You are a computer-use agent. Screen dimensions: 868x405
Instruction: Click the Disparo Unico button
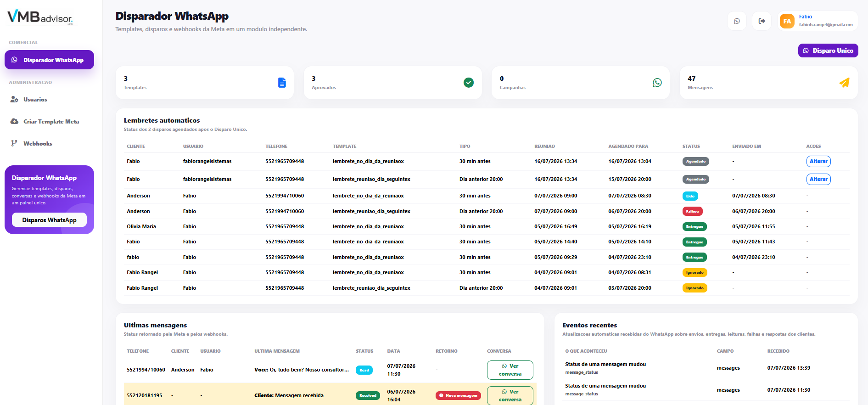[x=828, y=51]
